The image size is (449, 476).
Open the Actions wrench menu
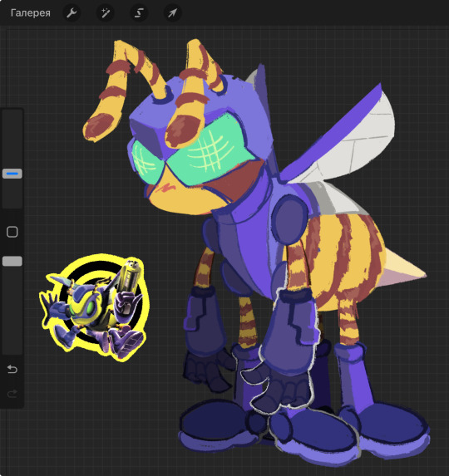tap(72, 13)
